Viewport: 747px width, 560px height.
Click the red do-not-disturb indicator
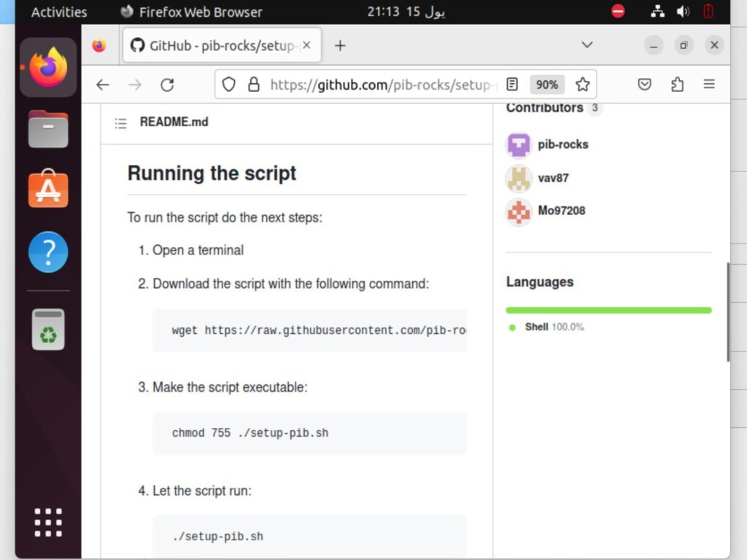(x=618, y=11)
